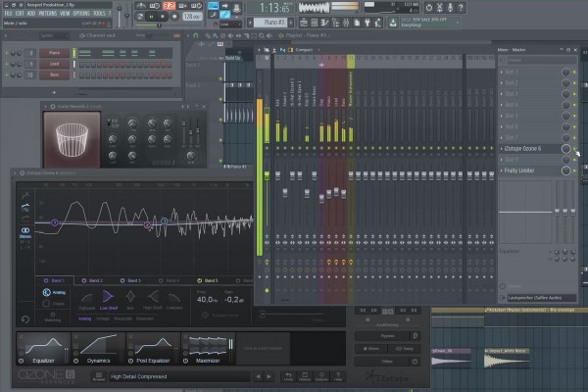Click the High Detail Compressed preset field

[179, 376]
